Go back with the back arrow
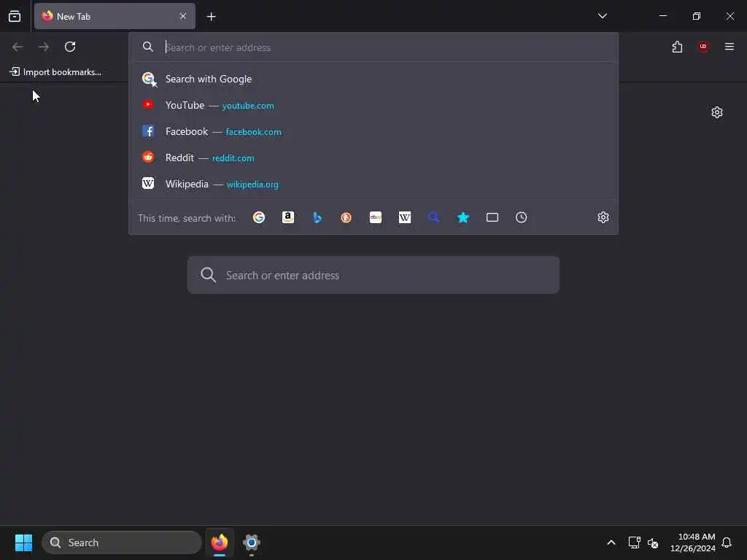This screenshot has height=560, width=747. pyautogui.click(x=18, y=47)
